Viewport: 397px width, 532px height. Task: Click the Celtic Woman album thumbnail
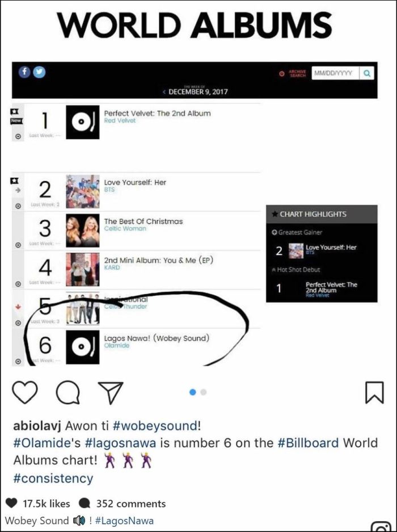tap(82, 231)
